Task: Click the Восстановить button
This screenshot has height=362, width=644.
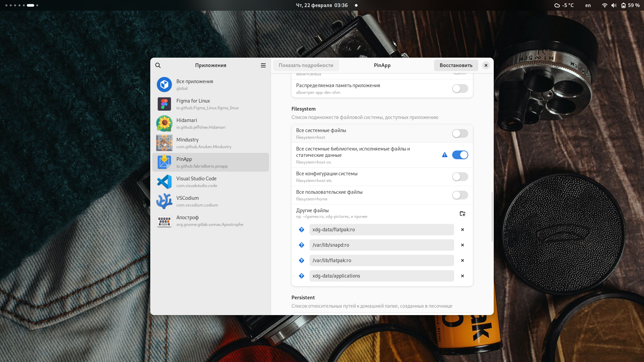Action: pos(456,65)
